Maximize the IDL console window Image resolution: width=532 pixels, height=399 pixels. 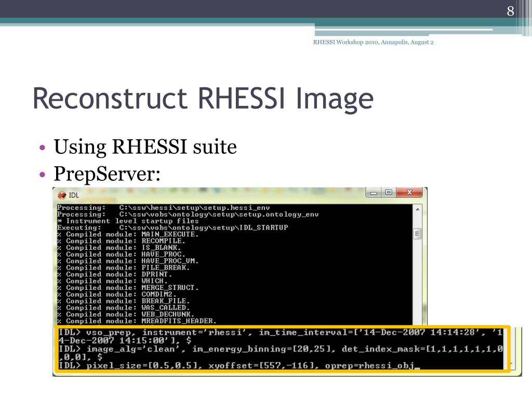tap(389, 193)
